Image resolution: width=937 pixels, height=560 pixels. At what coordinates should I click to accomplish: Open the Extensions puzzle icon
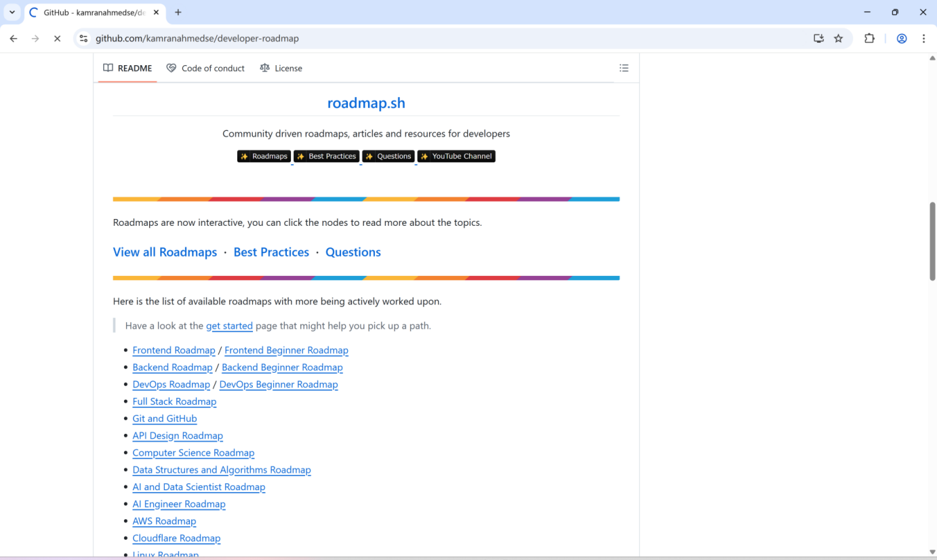tap(869, 39)
